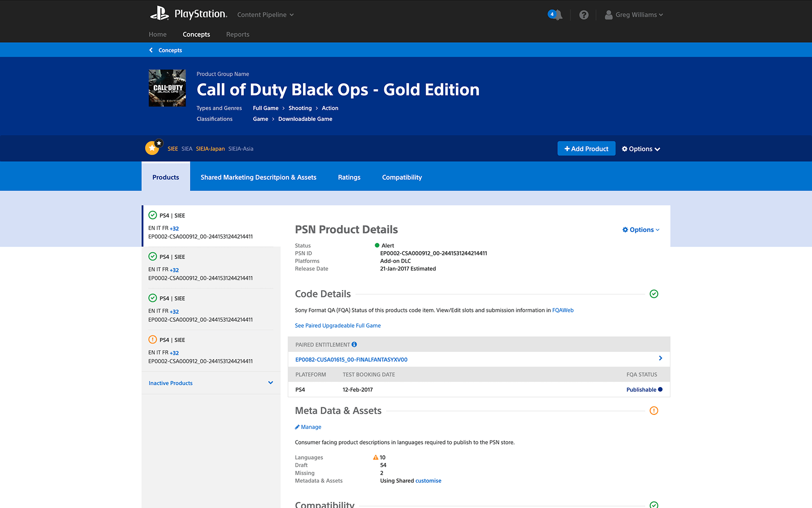Click the Compatibility section green check icon

pyautogui.click(x=654, y=505)
